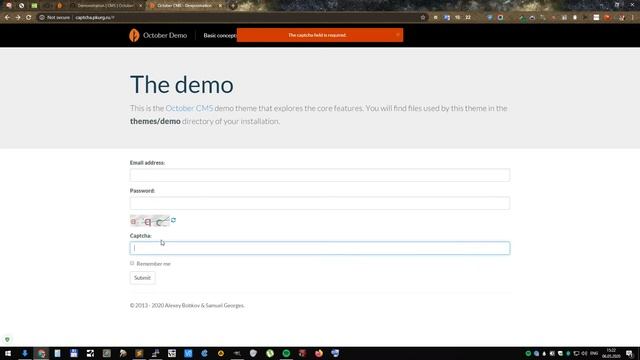
Task: Click the captcha code image
Action: [x=149, y=221]
